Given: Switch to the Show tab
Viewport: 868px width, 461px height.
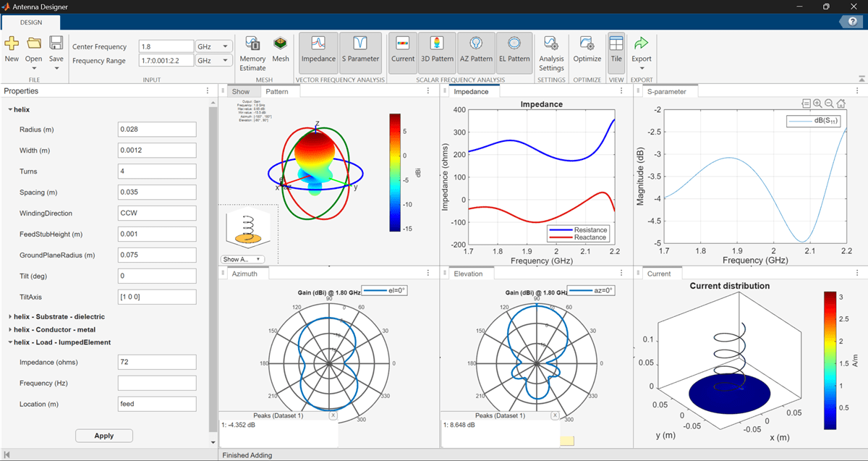Looking at the screenshot, I should [241, 92].
